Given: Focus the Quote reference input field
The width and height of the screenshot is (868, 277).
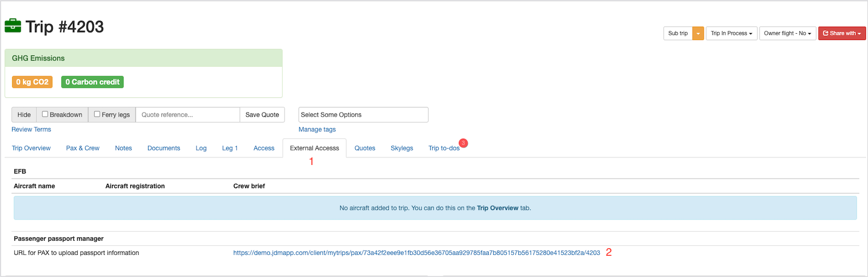Looking at the screenshot, I should (187, 115).
